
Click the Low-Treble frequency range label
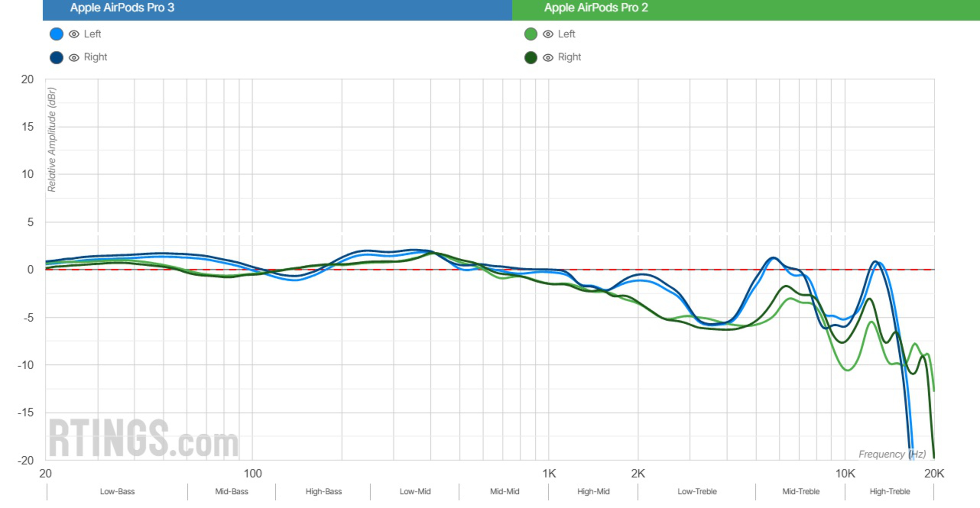pyautogui.click(x=697, y=491)
